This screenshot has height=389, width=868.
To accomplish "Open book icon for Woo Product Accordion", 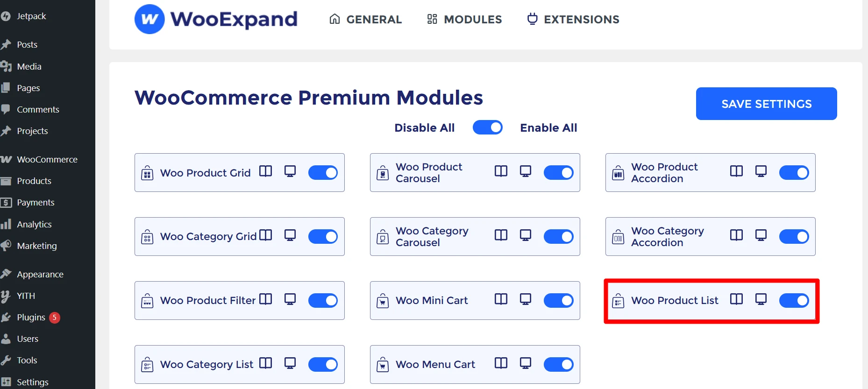I will pos(736,171).
